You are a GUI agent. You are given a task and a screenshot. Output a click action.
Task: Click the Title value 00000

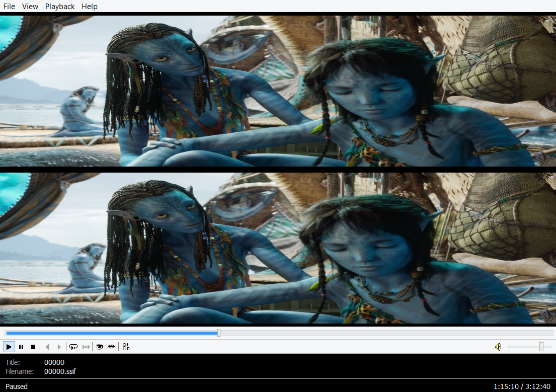point(54,362)
